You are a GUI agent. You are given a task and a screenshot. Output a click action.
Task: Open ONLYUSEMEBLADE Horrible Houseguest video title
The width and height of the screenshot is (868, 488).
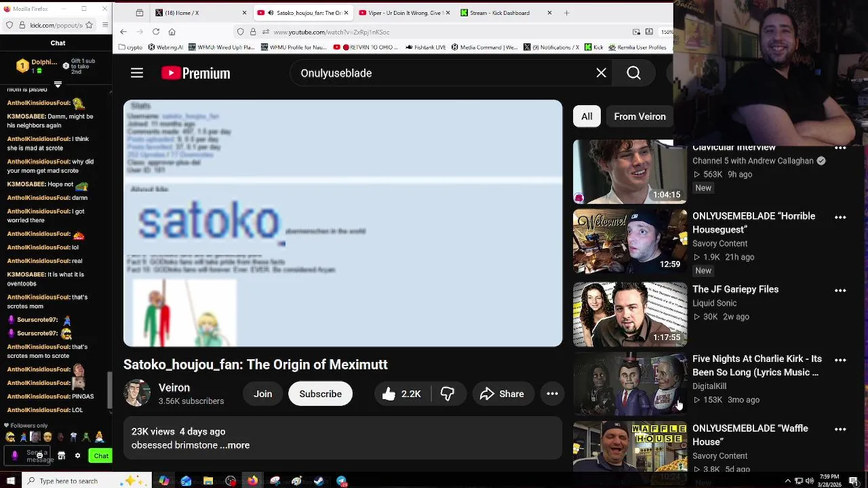[753, 223]
